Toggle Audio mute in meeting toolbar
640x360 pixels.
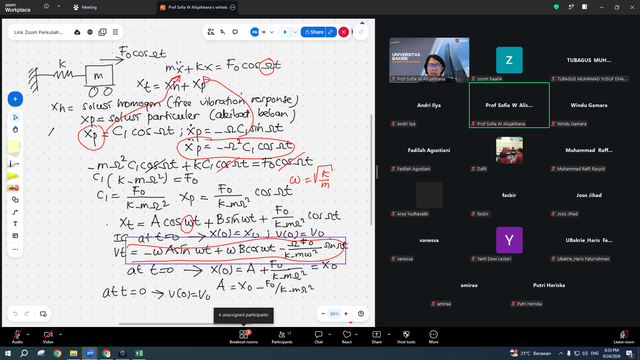point(17,336)
